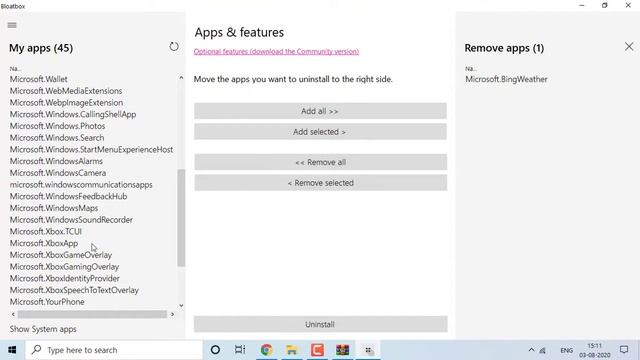Refresh the My apps list
The height and width of the screenshot is (360, 640).
174,47
